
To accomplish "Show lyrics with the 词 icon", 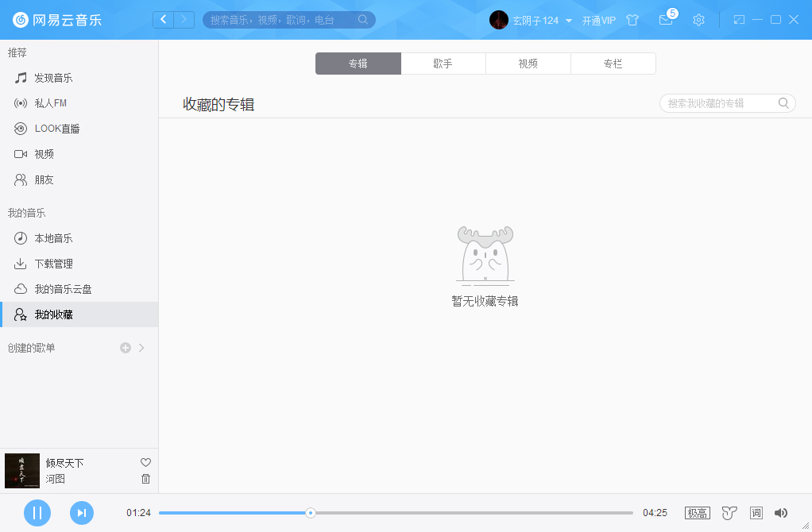I will pyautogui.click(x=756, y=513).
